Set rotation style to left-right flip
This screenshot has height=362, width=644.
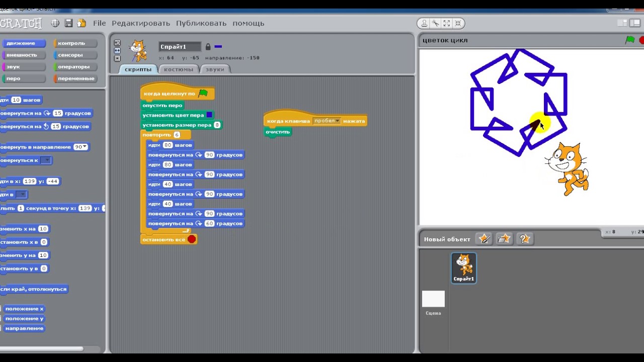point(117,50)
